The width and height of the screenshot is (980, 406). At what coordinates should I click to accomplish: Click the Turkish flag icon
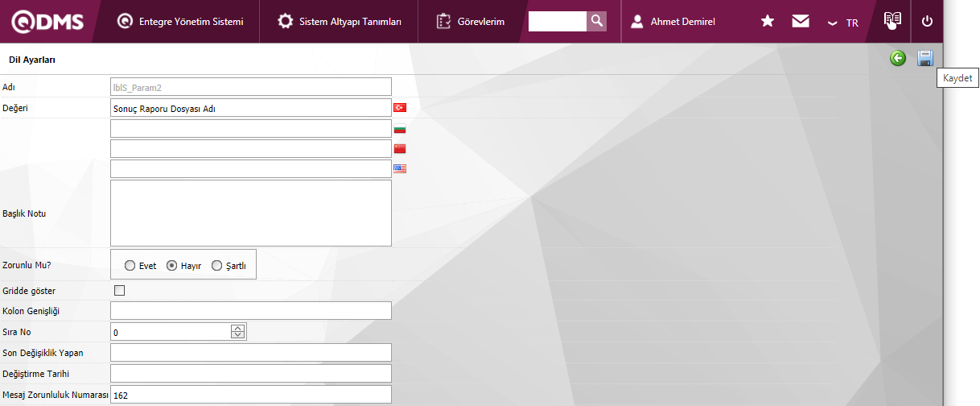400,108
